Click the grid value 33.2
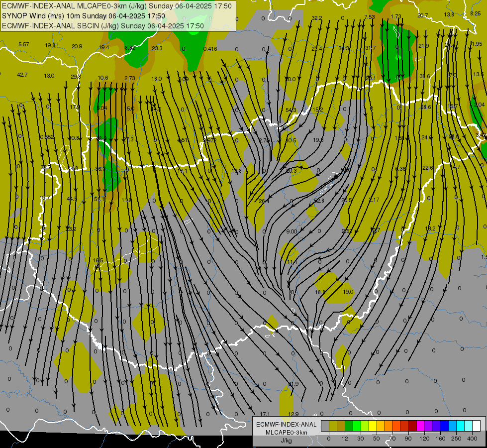The image size is (487, 448). point(71,229)
